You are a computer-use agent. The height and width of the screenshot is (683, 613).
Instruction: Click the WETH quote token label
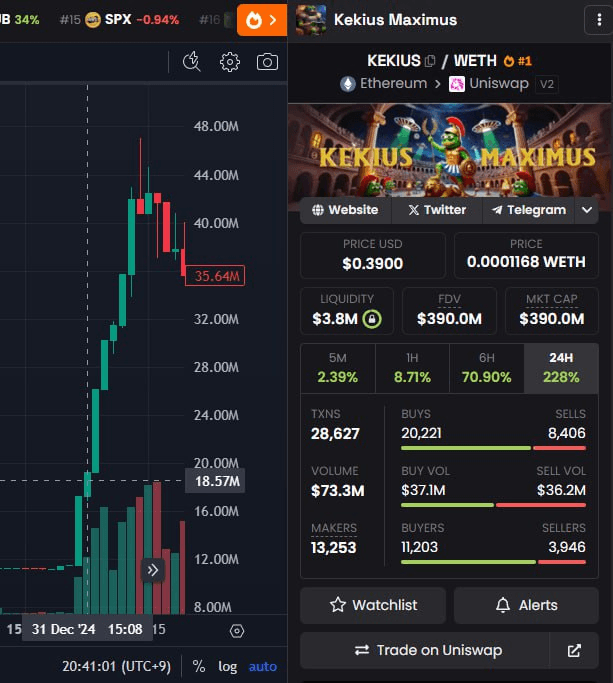click(475, 61)
